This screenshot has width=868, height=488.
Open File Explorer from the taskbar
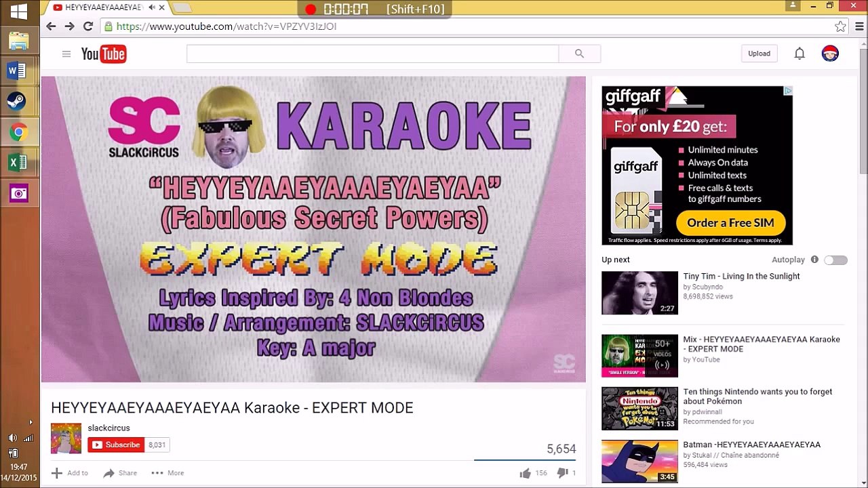(x=19, y=41)
